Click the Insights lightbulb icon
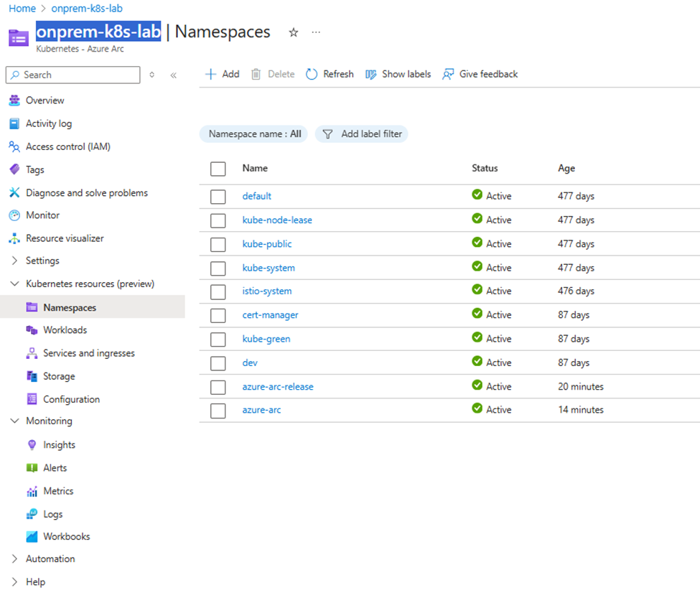The width and height of the screenshot is (700, 590). [32, 445]
